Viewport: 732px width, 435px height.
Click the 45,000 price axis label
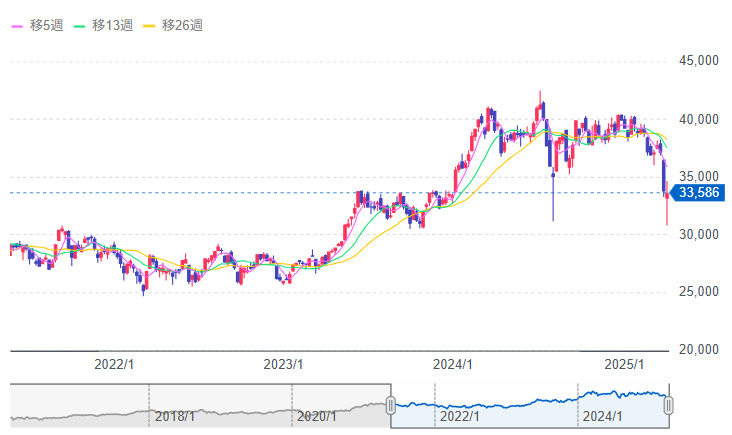[x=699, y=61]
